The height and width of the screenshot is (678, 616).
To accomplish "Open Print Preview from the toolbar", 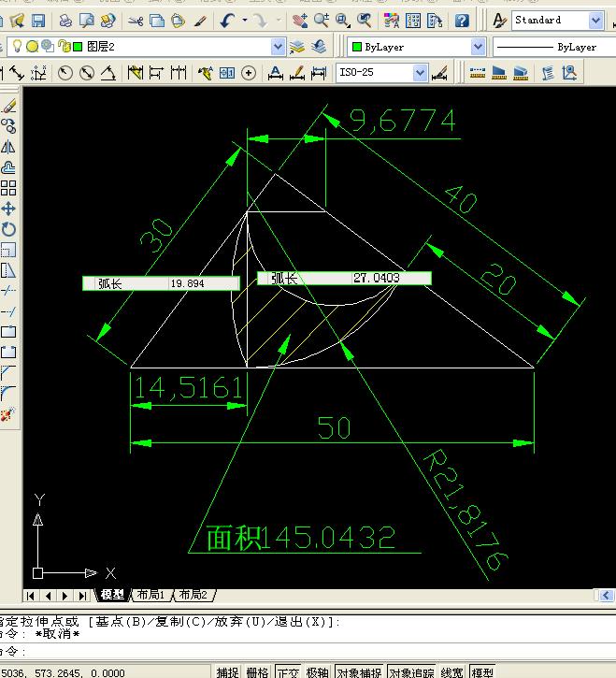I will point(86,21).
